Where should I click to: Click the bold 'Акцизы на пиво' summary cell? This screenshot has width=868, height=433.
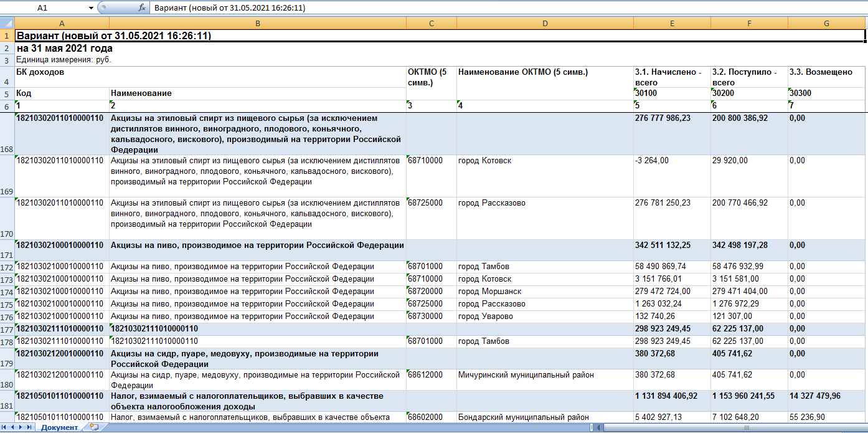(258, 250)
